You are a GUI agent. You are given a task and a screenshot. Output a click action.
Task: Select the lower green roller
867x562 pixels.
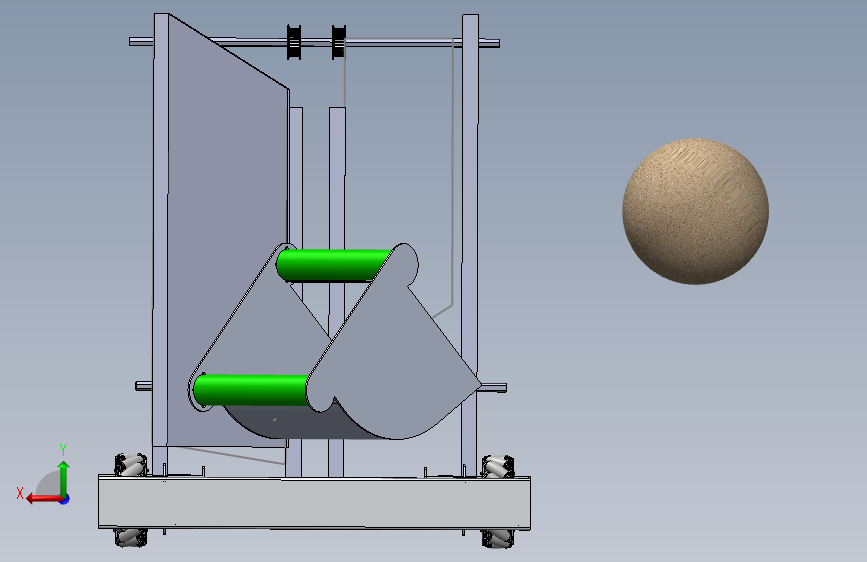coord(252,389)
